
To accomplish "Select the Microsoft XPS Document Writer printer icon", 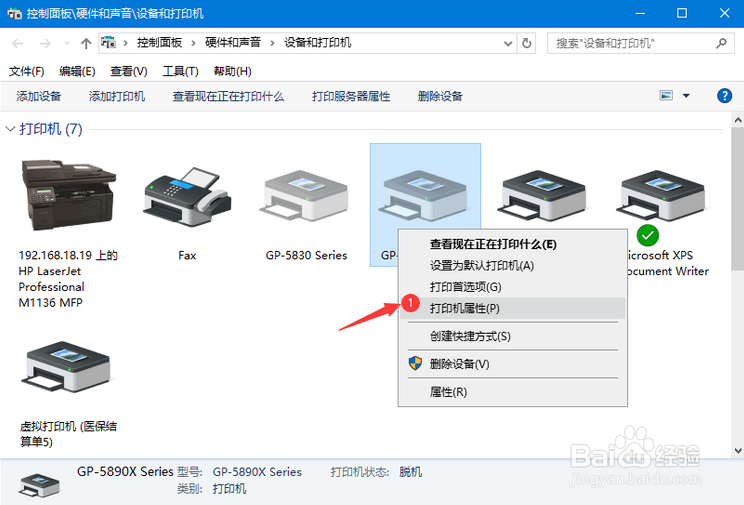I will (x=662, y=196).
